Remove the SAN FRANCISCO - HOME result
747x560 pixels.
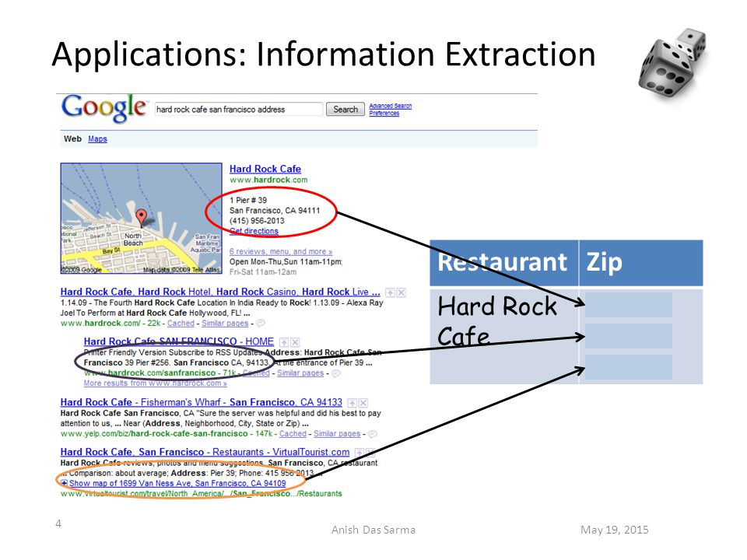coord(296,342)
